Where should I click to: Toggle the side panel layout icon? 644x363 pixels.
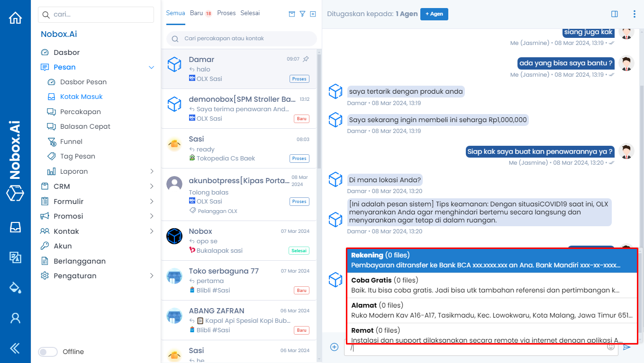coord(615,14)
